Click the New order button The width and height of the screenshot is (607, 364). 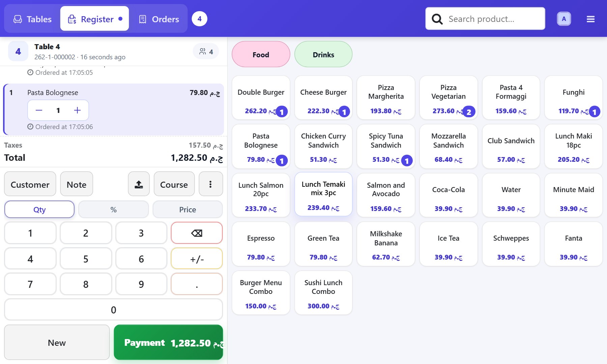click(57, 342)
